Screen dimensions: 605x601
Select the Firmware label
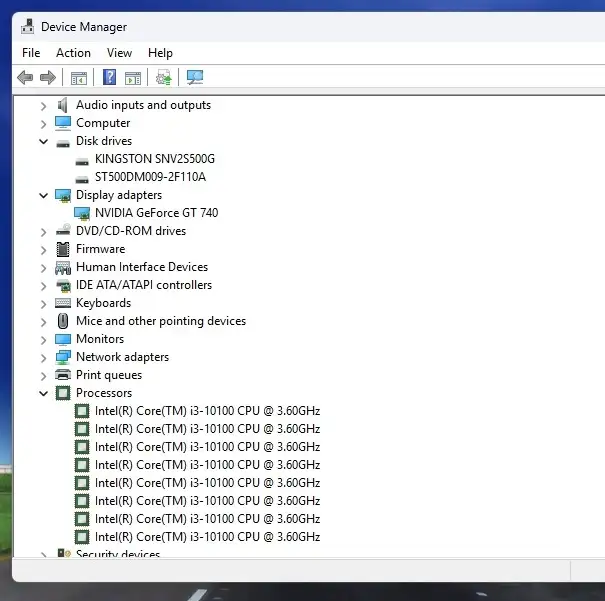click(x=100, y=249)
